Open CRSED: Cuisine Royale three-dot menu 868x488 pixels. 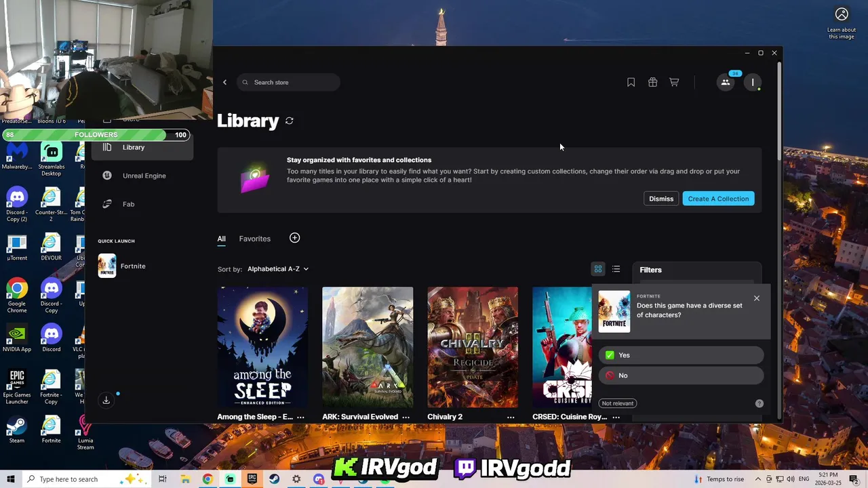pos(616,418)
